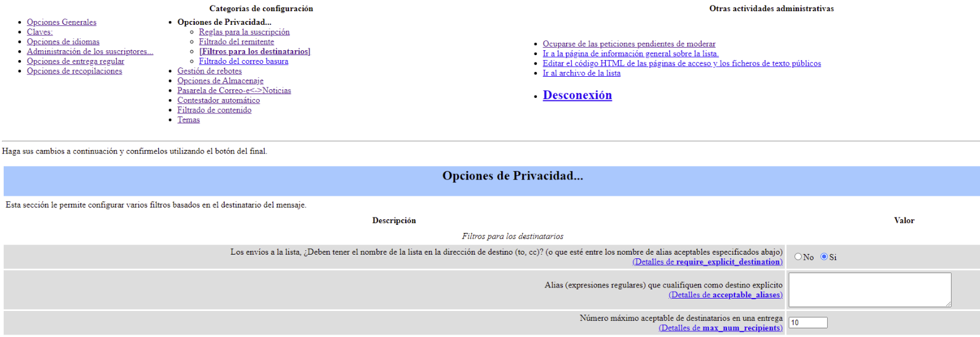
Task: Open Contestador automático category
Action: click(x=218, y=100)
